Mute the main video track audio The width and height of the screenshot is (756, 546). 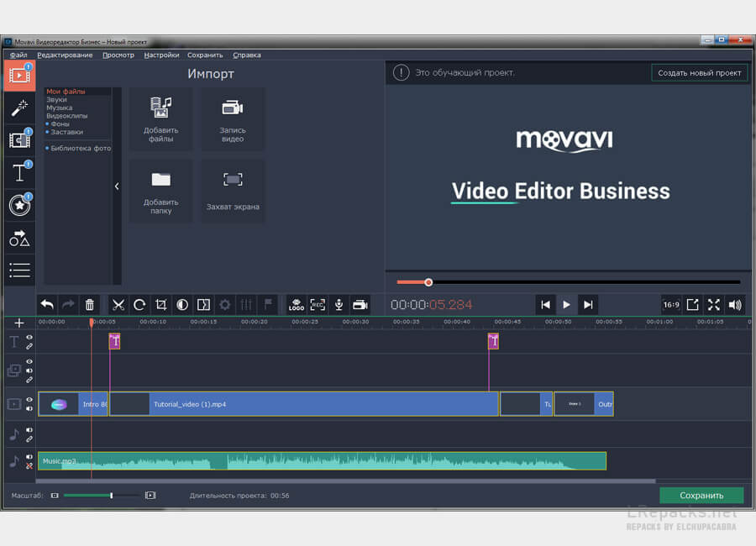tap(29, 408)
